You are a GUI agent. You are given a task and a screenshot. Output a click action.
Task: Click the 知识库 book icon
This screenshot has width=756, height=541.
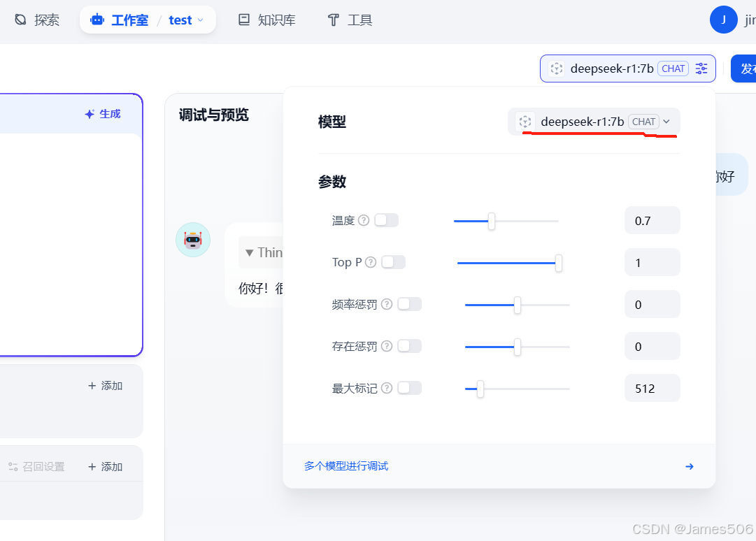tap(244, 20)
